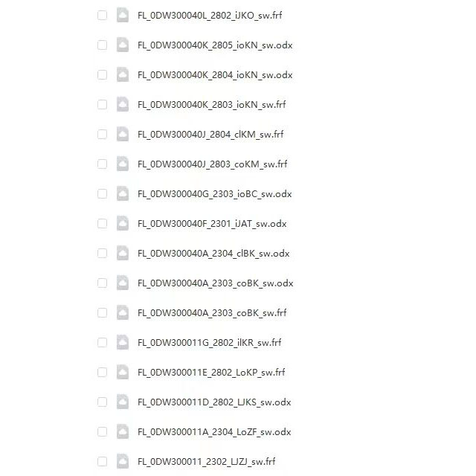Open file FL_0DW300040L_2802_iJKO_sw.frf
Viewport: 476px width, 476px height.
[x=210, y=16]
